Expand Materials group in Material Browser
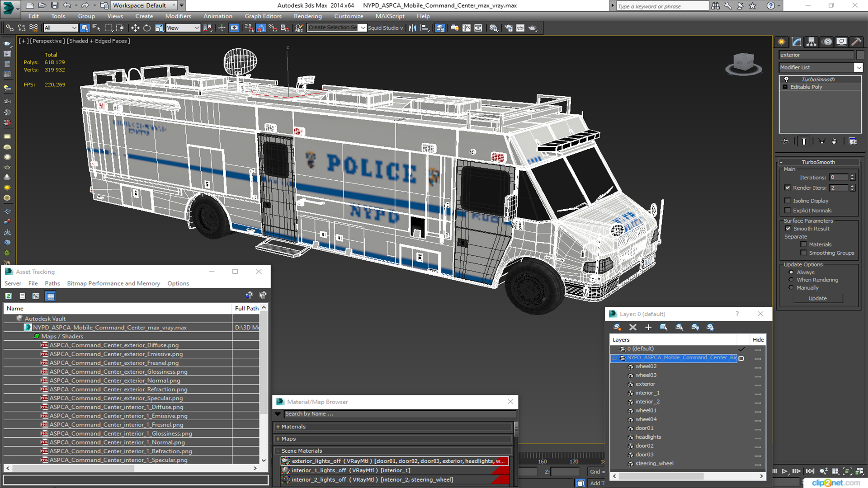 [278, 427]
